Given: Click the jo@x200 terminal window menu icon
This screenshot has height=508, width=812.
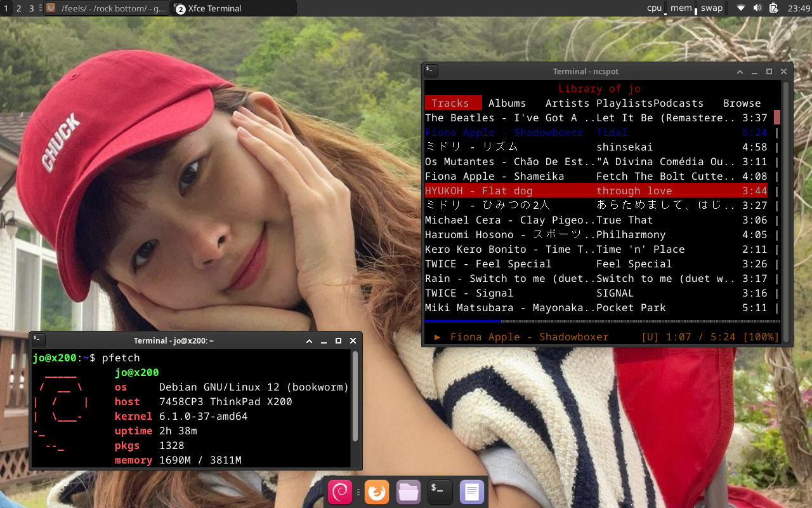Looking at the screenshot, I should (38, 340).
